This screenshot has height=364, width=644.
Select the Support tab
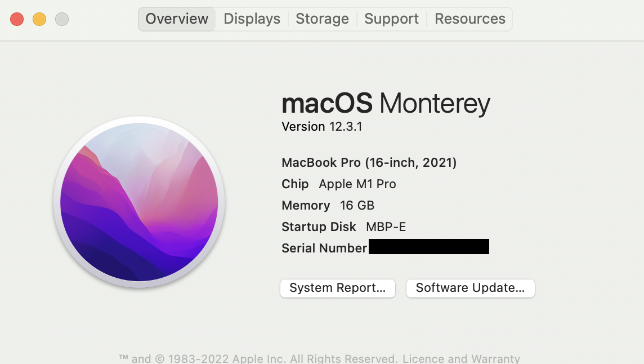point(391,19)
